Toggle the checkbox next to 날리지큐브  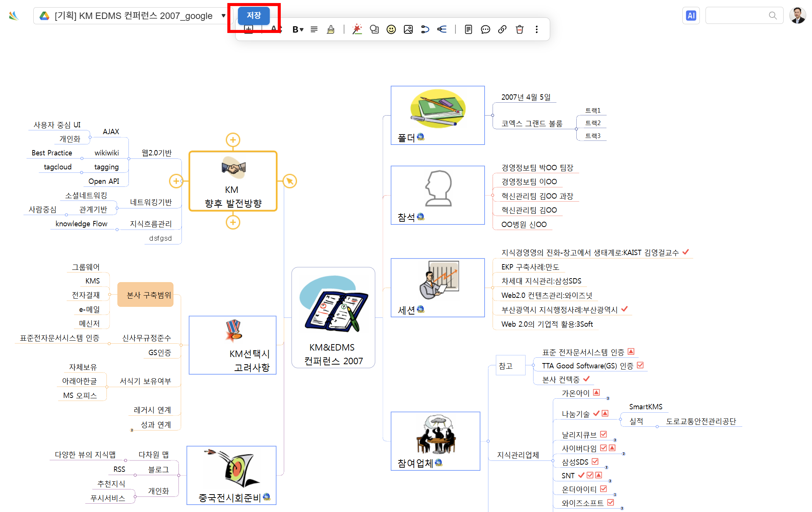pyautogui.click(x=604, y=434)
